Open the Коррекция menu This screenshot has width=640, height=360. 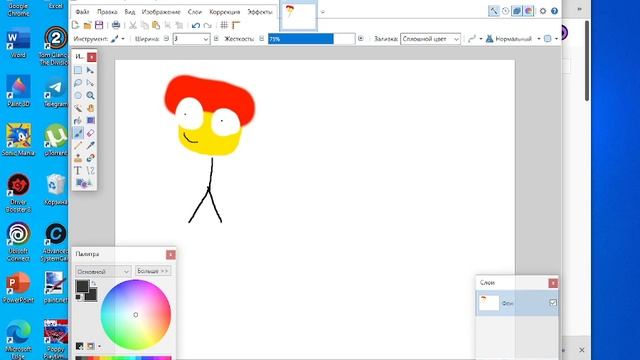click(225, 12)
